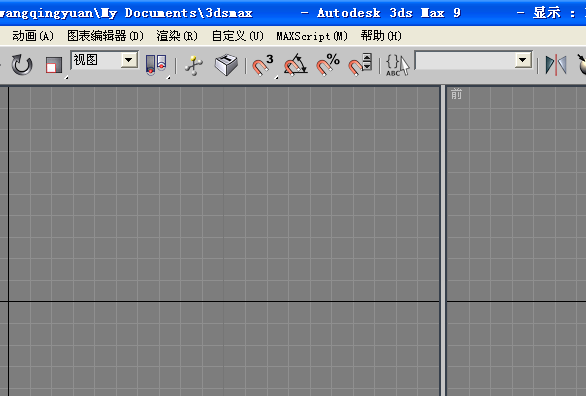Viewport: 586px width, 396px height.
Task: Toggle Spinner Snap icon
Action: pos(360,65)
